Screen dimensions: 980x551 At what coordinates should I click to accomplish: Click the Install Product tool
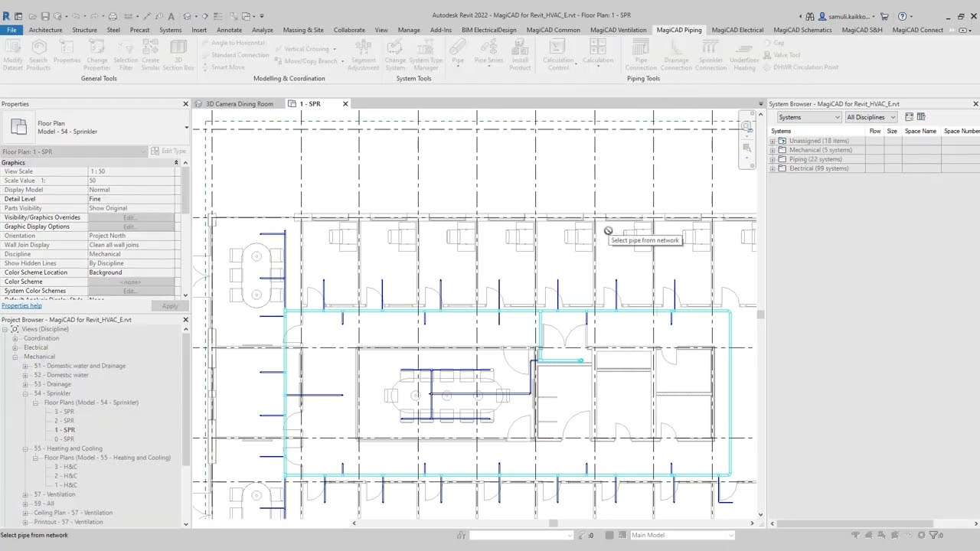520,54
